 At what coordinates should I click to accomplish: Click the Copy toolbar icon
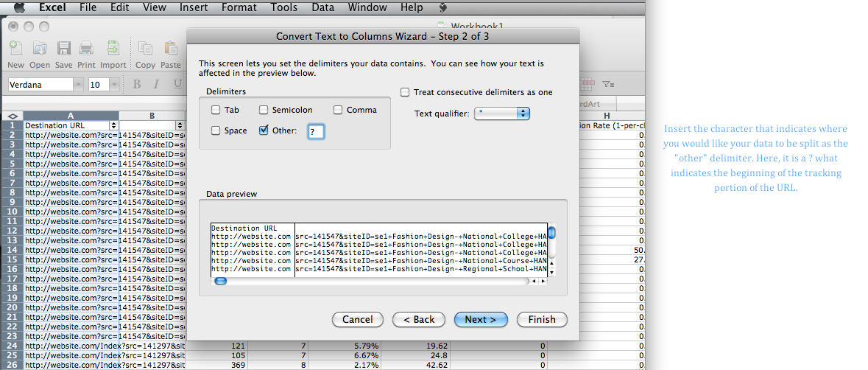pyautogui.click(x=145, y=48)
